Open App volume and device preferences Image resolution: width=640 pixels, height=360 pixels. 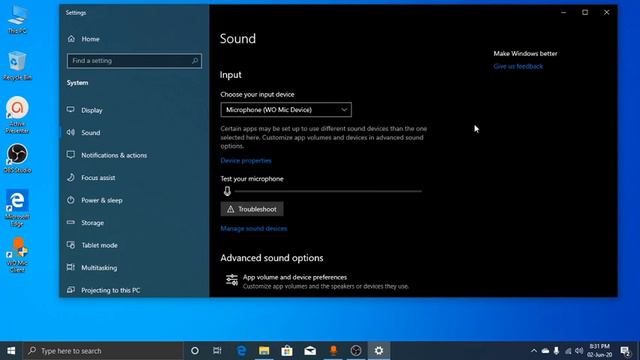coord(318,281)
